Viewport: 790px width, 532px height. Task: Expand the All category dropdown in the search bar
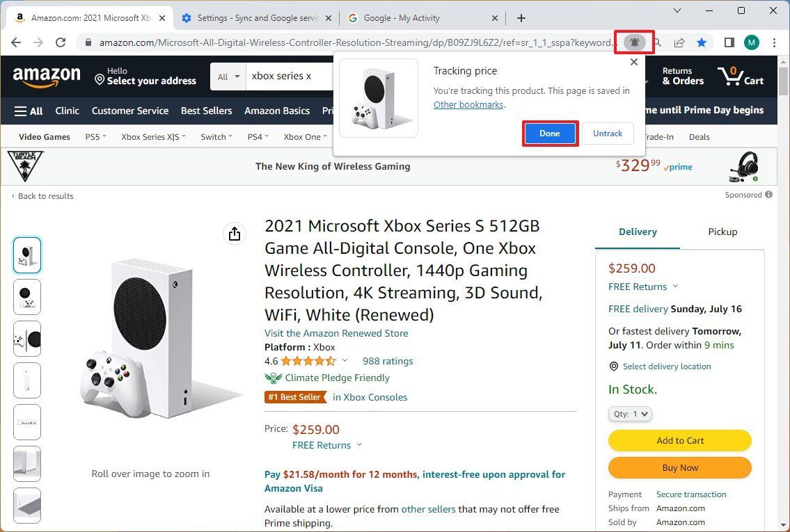tap(228, 76)
